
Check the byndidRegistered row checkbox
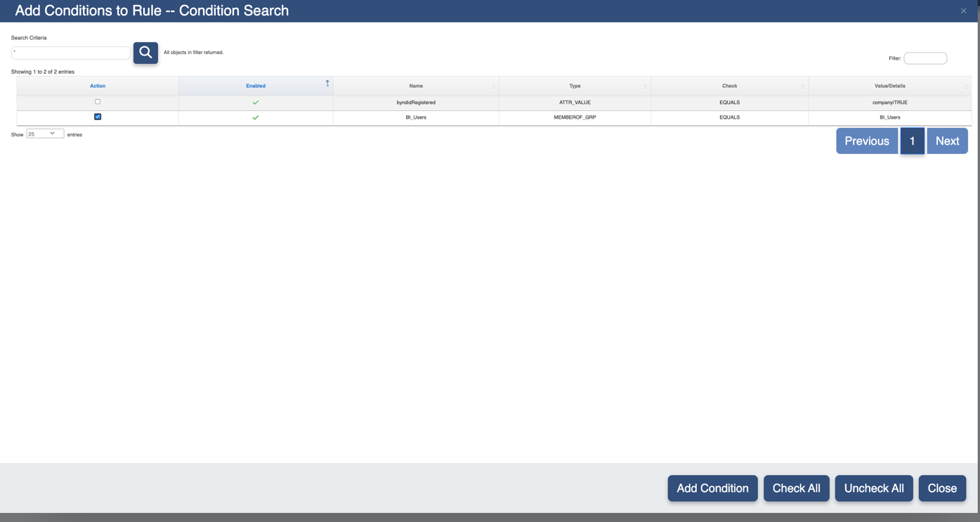pos(98,102)
